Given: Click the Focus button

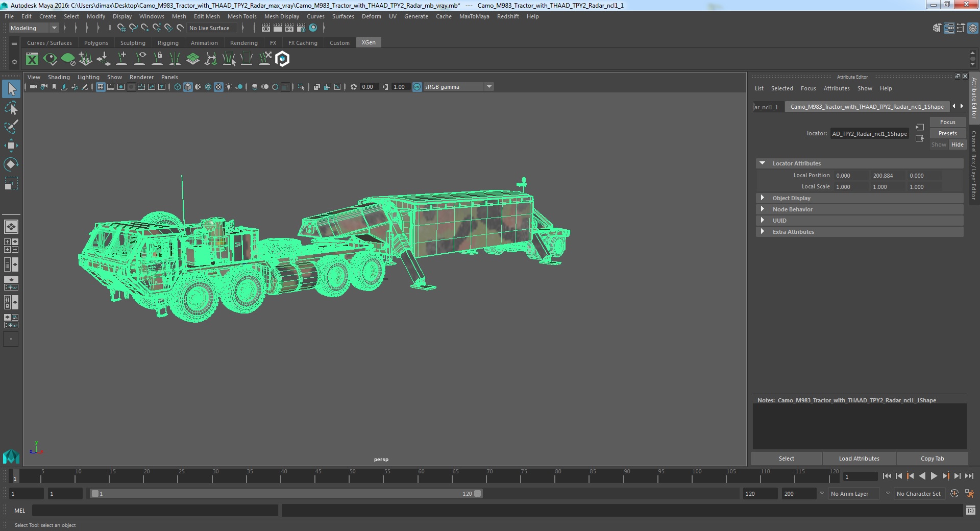Looking at the screenshot, I should click(x=947, y=122).
